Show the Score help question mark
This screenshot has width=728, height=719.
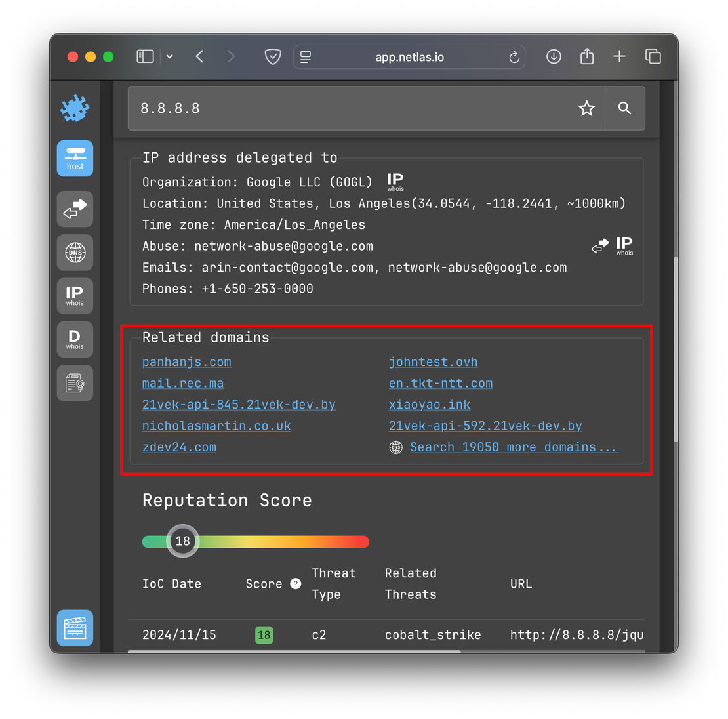pyautogui.click(x=296, y=584)
